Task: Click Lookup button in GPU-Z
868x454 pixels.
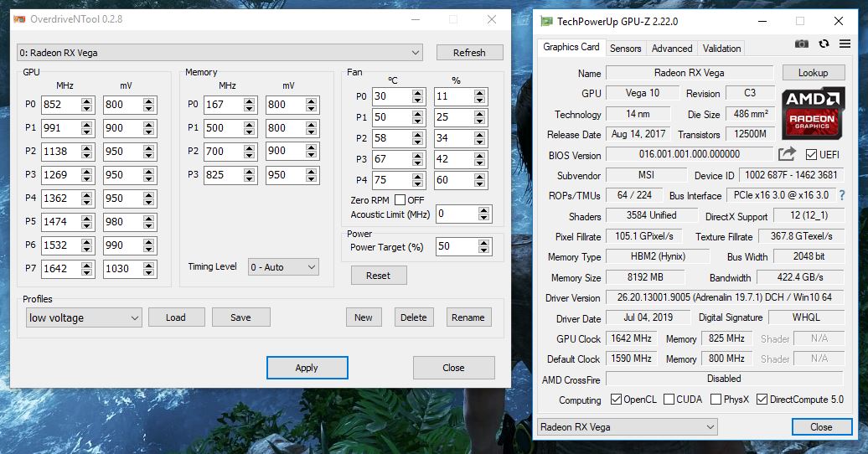Action: pyautogui.click(x=814, y=73)
